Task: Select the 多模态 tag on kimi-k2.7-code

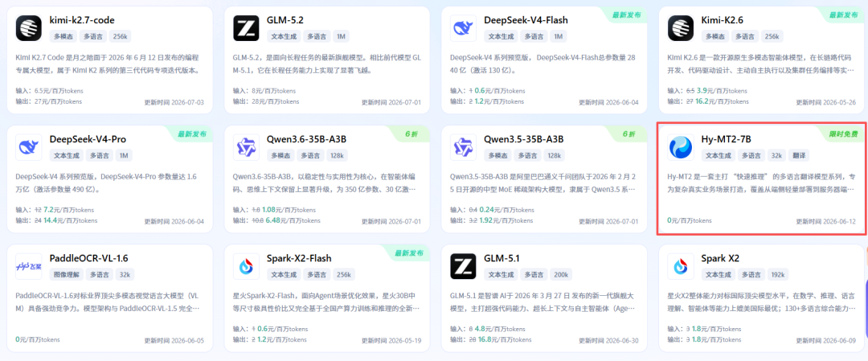Action: (x=63, y=36)
